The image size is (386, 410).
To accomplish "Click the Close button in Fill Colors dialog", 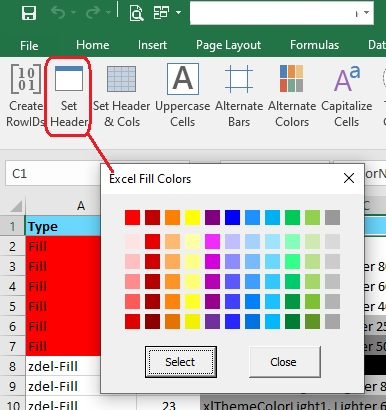I will point(284,362).
